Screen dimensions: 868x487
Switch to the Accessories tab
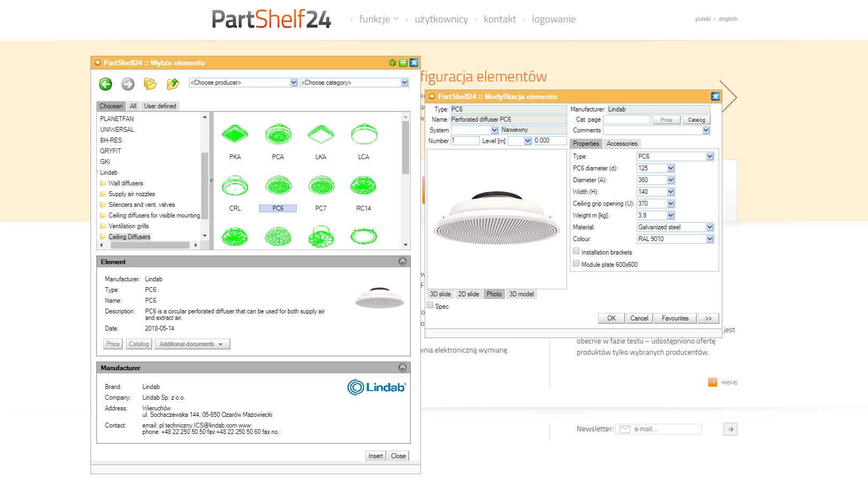622,144
